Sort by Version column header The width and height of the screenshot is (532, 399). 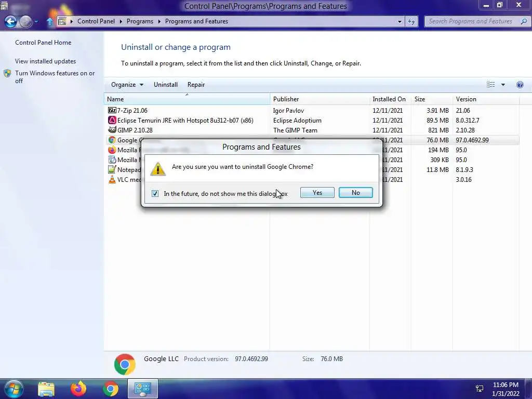[x=486, y=99]
